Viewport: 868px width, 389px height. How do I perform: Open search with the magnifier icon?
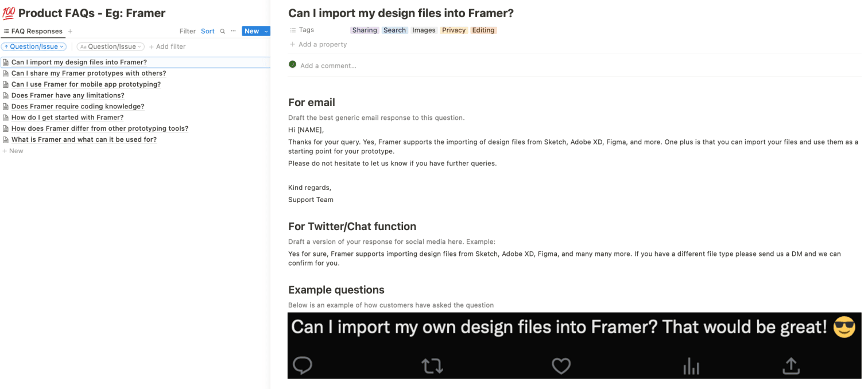(x=222, y=31)
